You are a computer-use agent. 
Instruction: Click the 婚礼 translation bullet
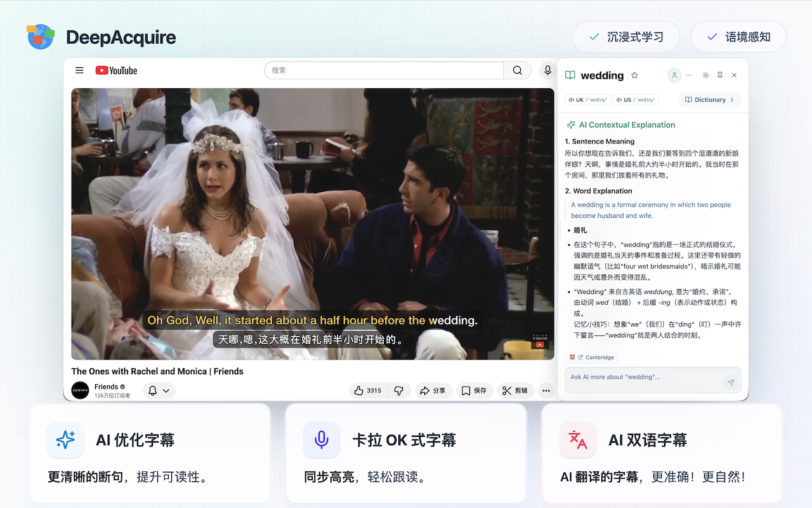coord(580,231)
